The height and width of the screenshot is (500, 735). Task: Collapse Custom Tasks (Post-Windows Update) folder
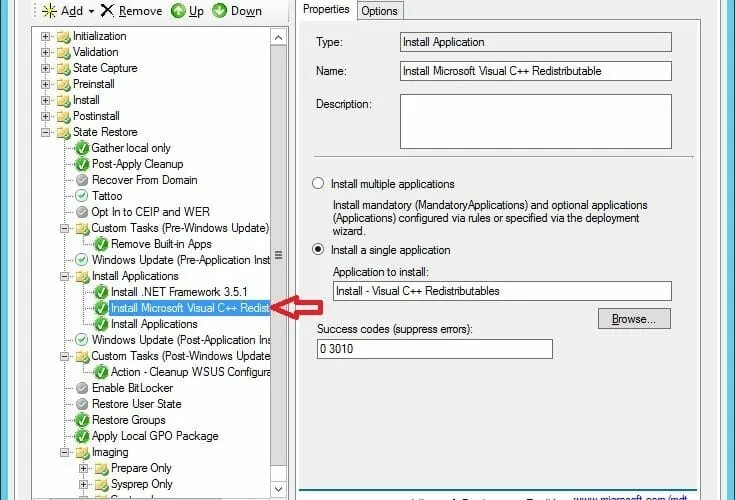(x=65, y=357)
